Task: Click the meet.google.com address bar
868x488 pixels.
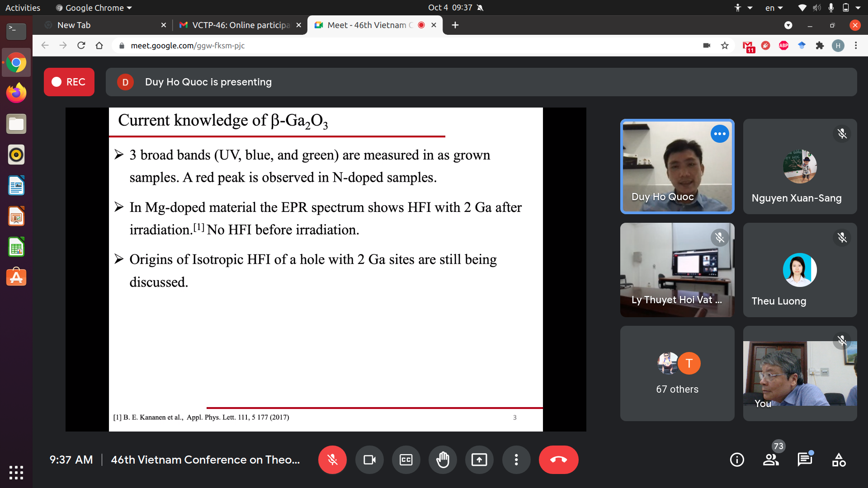Action: 188,46
